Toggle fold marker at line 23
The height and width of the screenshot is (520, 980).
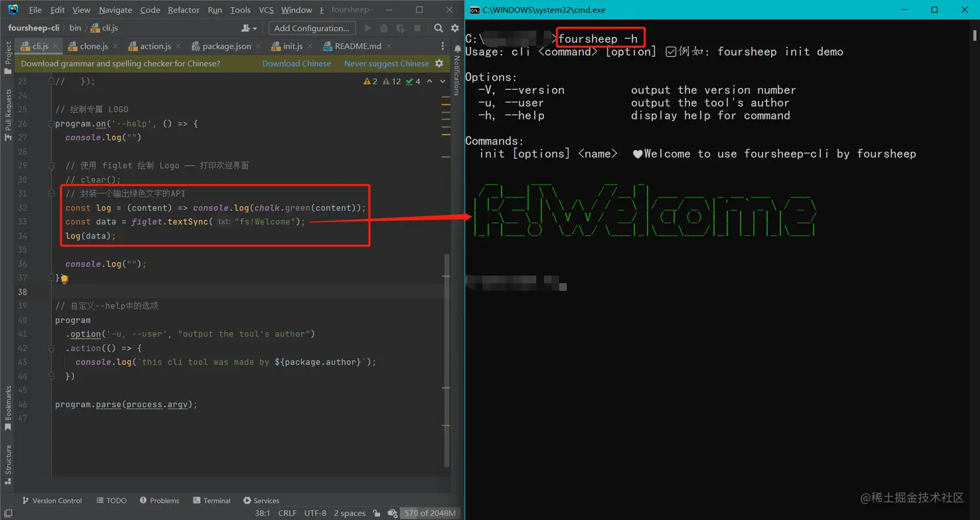[51, 82]
